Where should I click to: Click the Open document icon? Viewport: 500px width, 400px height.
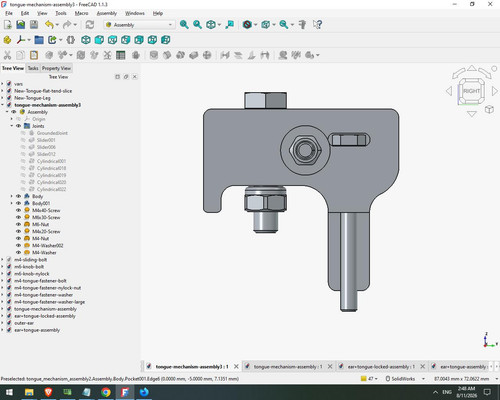(21, 25)
